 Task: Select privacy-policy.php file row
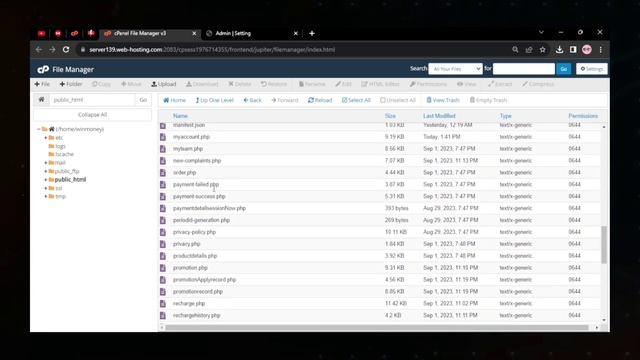coord(380,232)
